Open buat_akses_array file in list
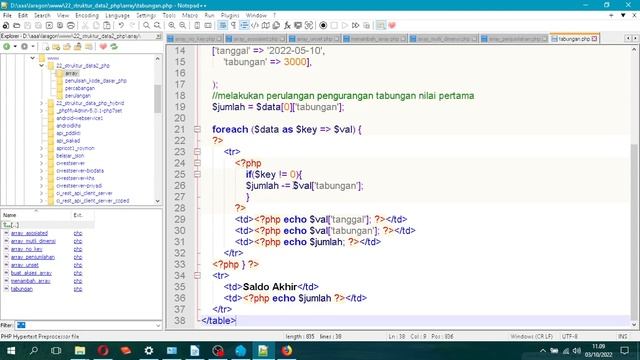 [x=31, y=273]
